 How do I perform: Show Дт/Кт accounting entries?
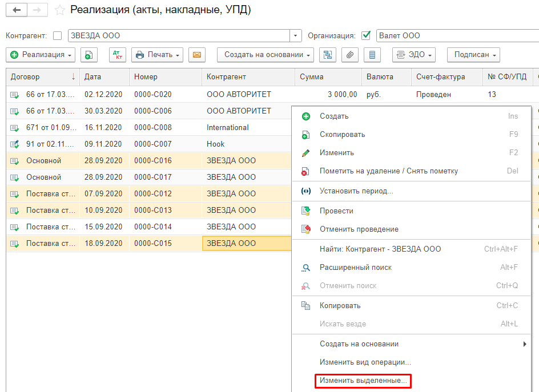pos(118,55)
